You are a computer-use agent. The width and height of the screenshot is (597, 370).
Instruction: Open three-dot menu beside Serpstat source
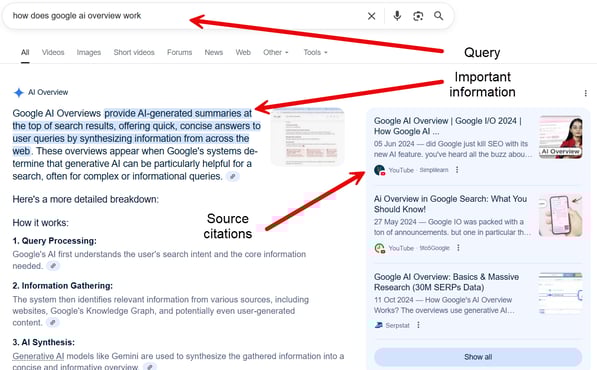point(418,325)
